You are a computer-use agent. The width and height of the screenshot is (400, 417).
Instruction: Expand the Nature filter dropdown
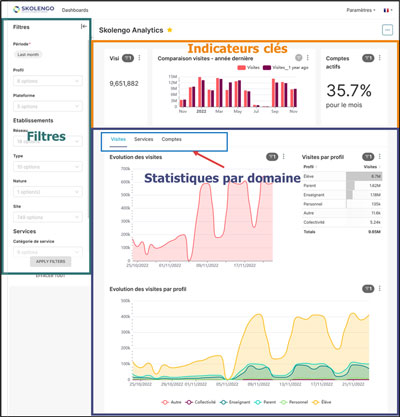48,192
